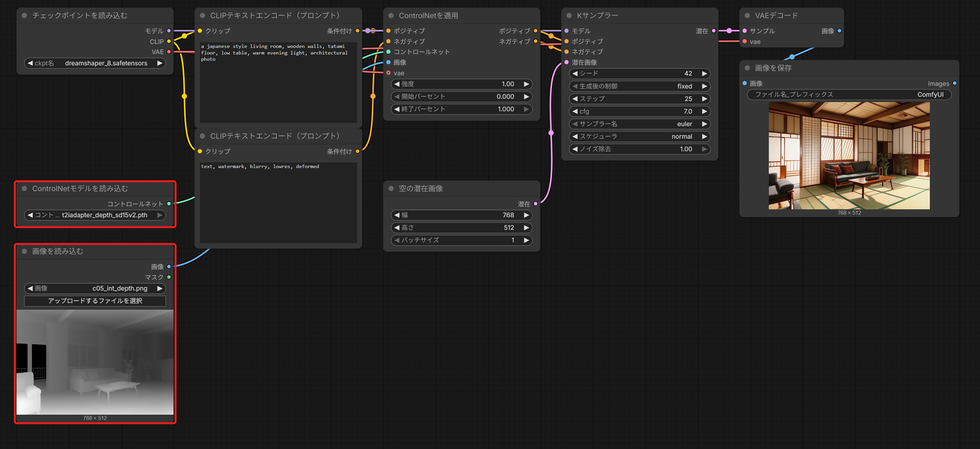Open the 生成後の制御 fixed dropdown

point(639,86)
